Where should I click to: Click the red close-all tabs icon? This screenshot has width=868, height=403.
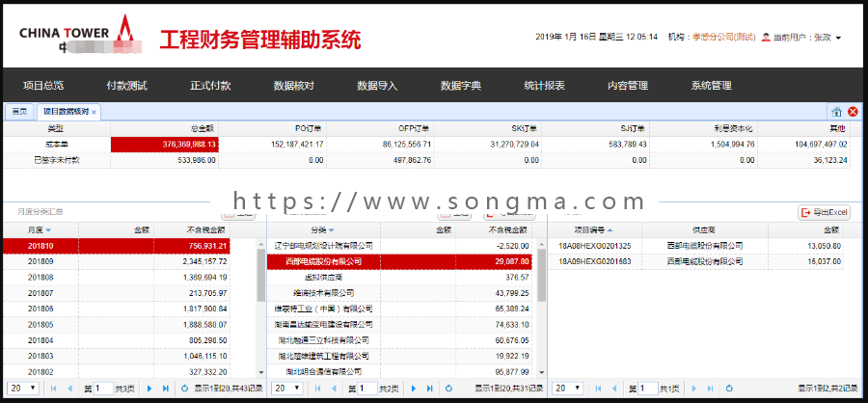click(x=853, y=111)
